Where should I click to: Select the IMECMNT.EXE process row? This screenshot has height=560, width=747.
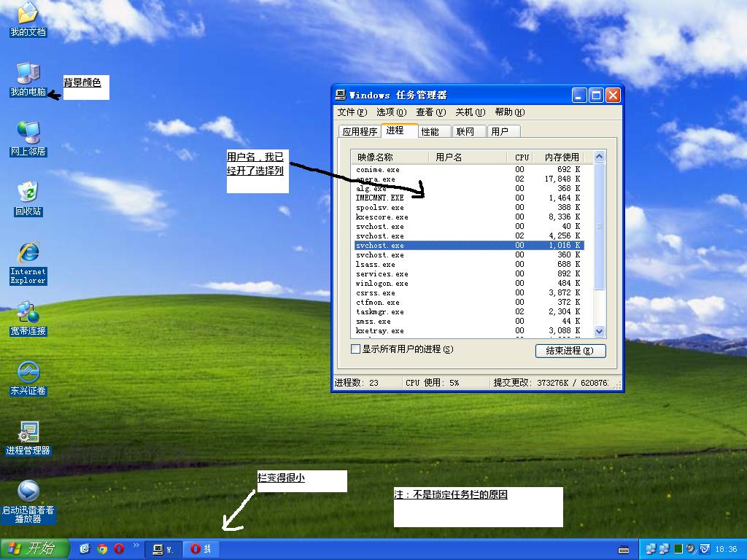point(469,198)
